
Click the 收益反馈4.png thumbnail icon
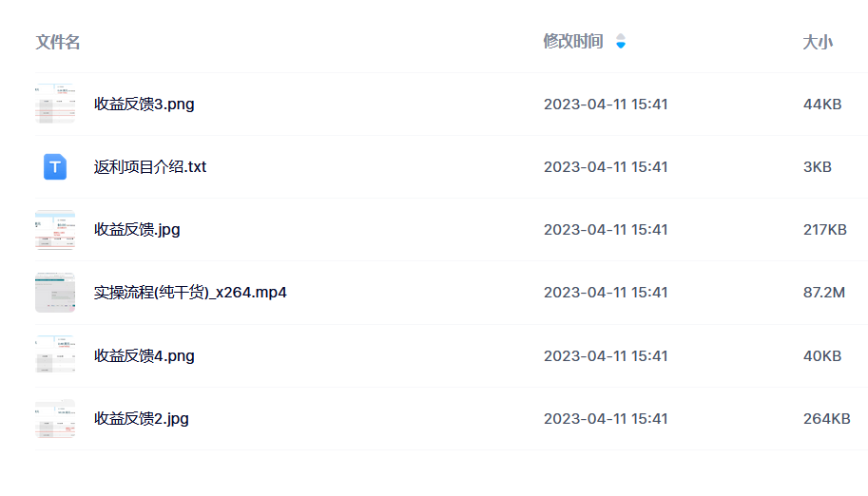click(55, 355)
